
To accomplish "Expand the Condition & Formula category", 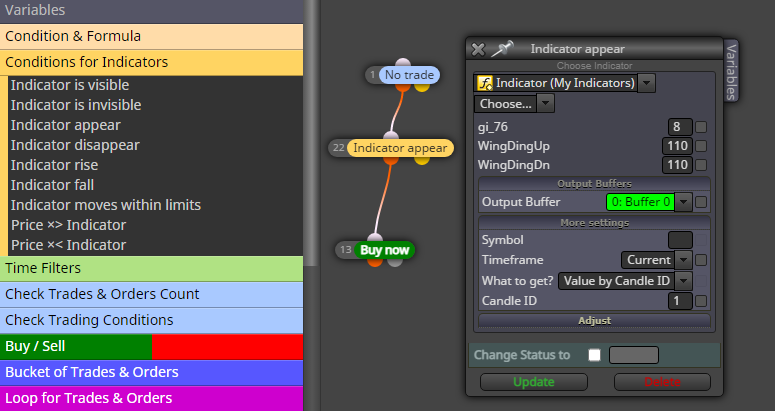I will coord(151,37).
